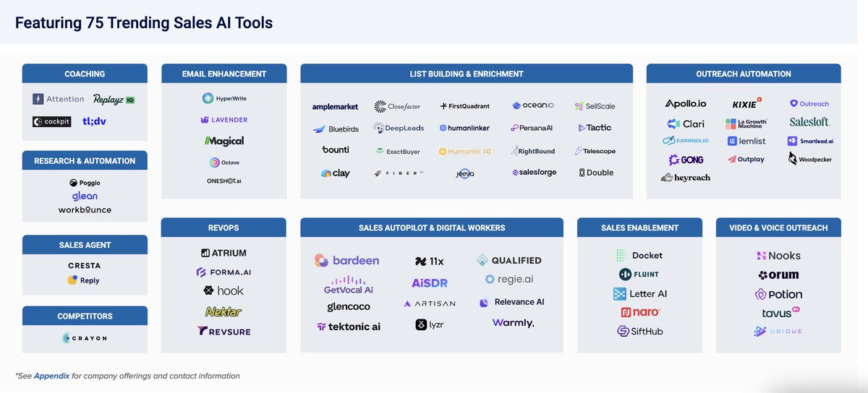Click the Lavender logo

point(224,119)
